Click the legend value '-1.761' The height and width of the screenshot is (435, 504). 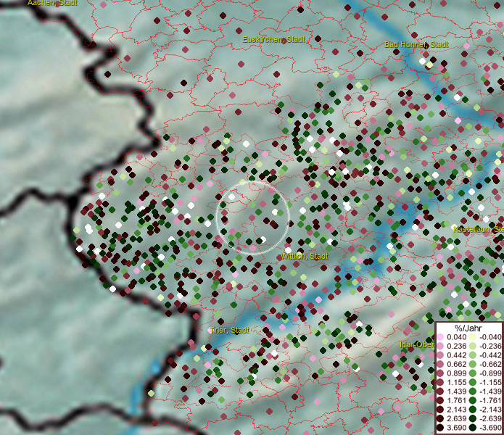pyautogui.click(x=490, y=401)
